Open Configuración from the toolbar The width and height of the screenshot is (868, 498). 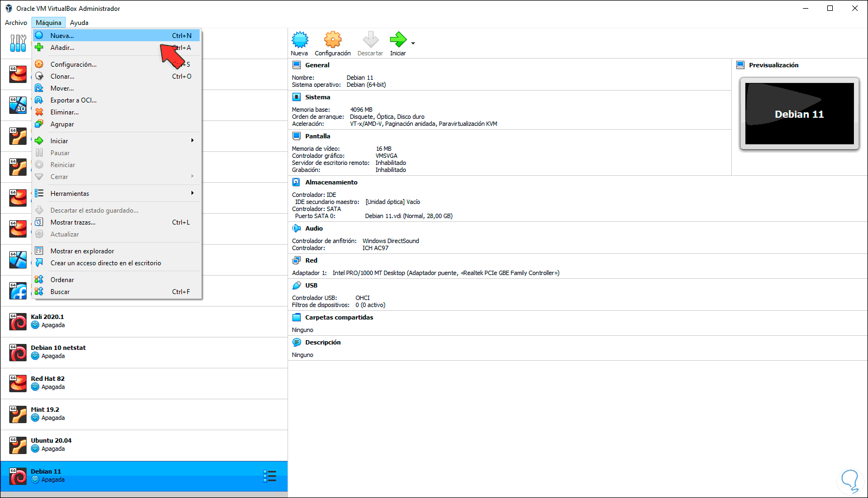coord(333,40)
